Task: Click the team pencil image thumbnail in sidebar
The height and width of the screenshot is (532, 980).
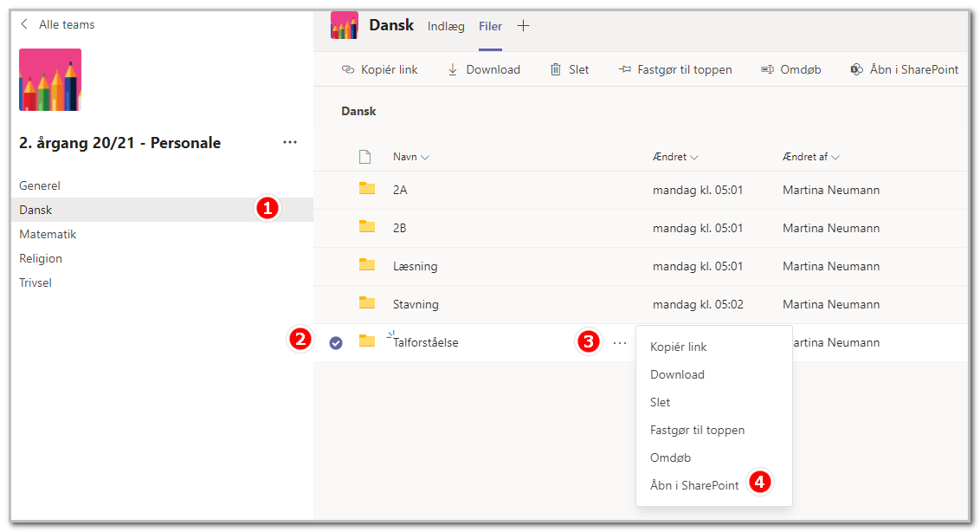Action: pos(50,80)
